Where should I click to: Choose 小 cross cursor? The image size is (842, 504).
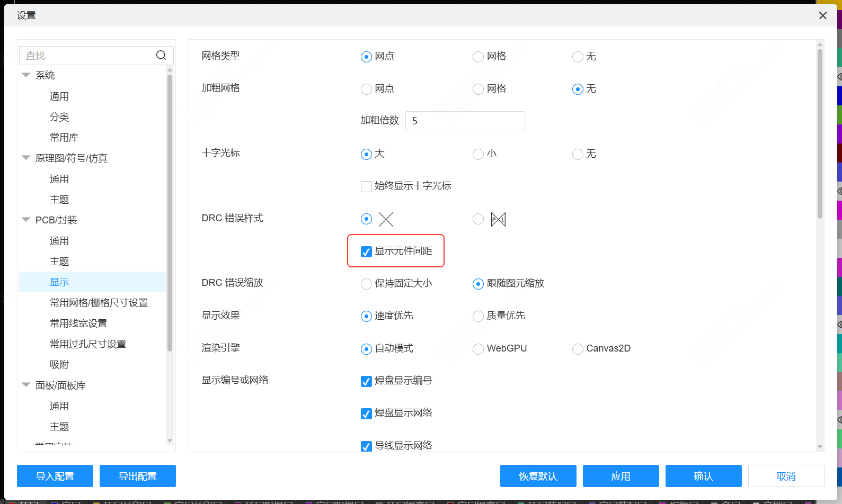(478, 154)
